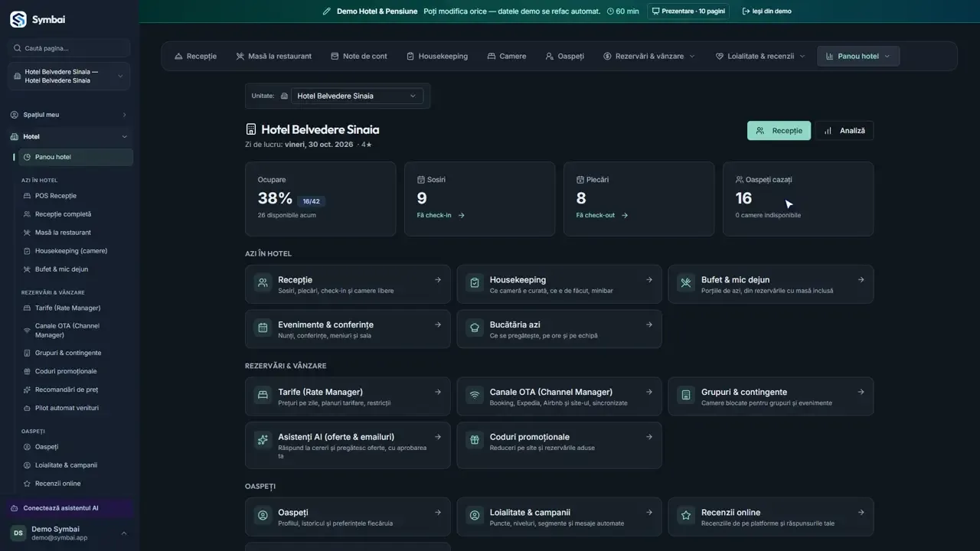Click the Analiză button
This screenshot has height=551, width=980.
pyautogui.click(x=844, y=131)
